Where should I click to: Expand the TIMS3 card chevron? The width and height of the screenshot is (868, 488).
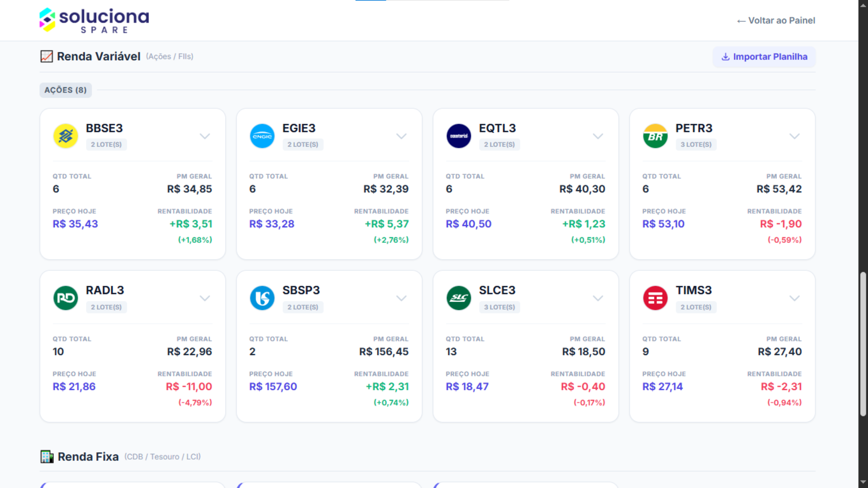click(794, 298)
